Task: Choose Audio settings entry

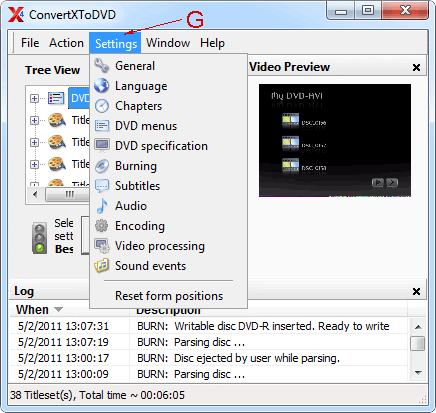Action: click(168, 206)
